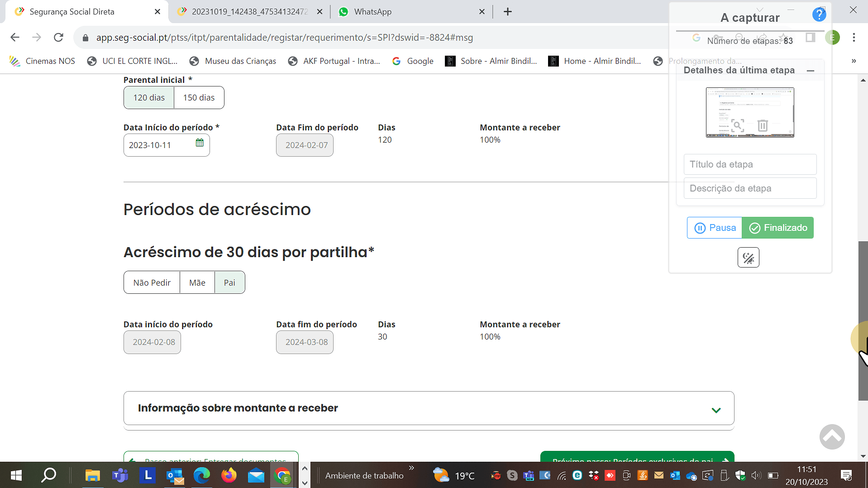Collapse Detalhes da última etapa panel
This screenshot has height=488, width=868.
(811, 71)
